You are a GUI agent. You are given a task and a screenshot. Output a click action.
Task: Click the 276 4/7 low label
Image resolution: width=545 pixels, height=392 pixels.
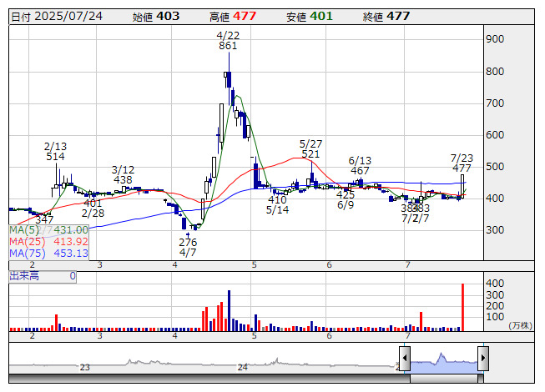pos(188,247)
